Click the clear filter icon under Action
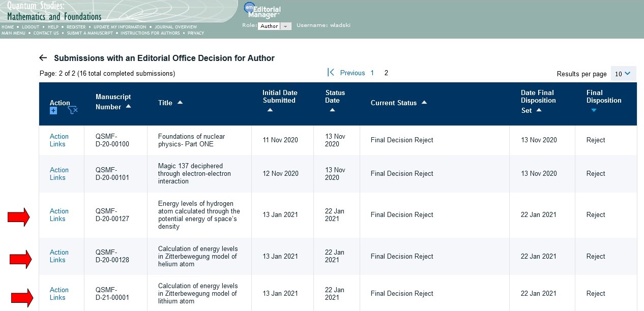 [72, 111]
